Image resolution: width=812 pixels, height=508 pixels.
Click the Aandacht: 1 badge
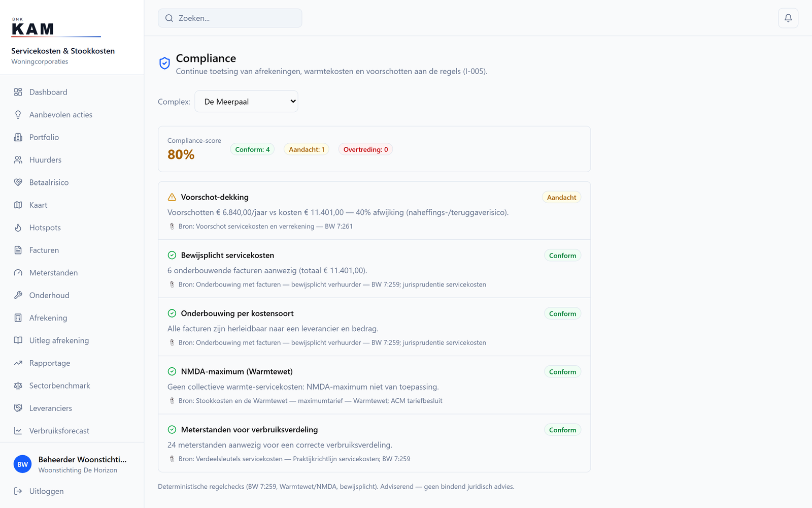307,149
